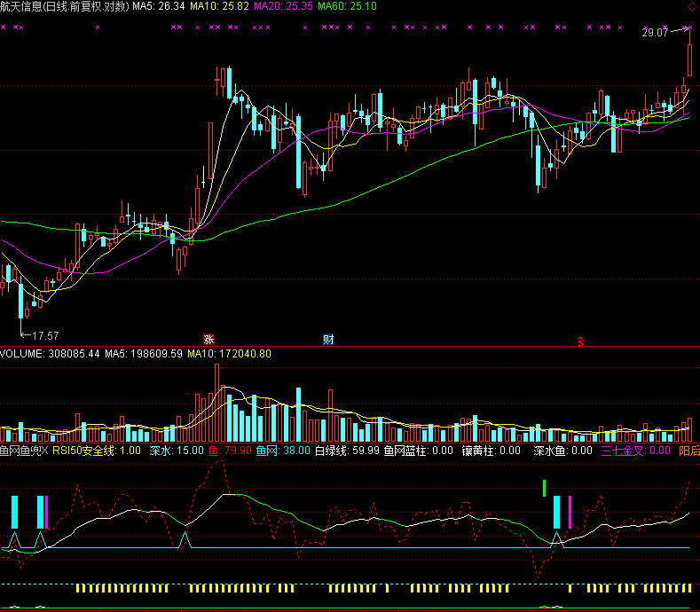700x612 pixels.
Task: Click the red S marker on timeline
Action: 581,340
